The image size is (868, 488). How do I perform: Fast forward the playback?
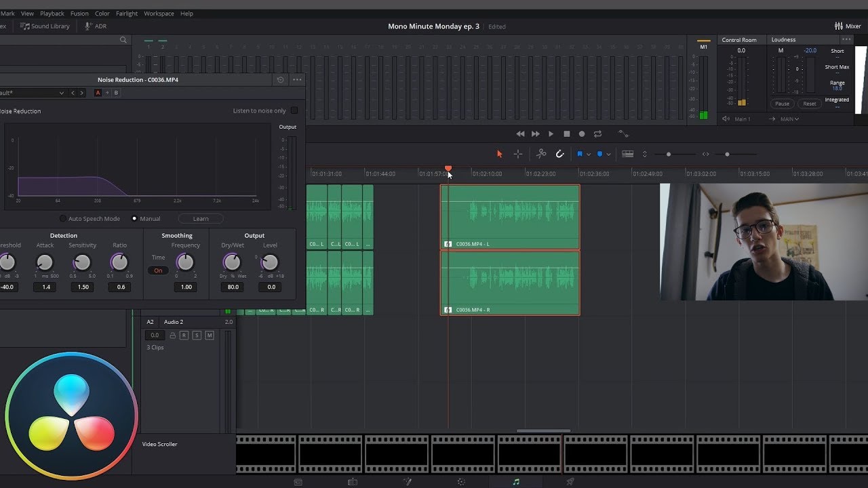536,134
